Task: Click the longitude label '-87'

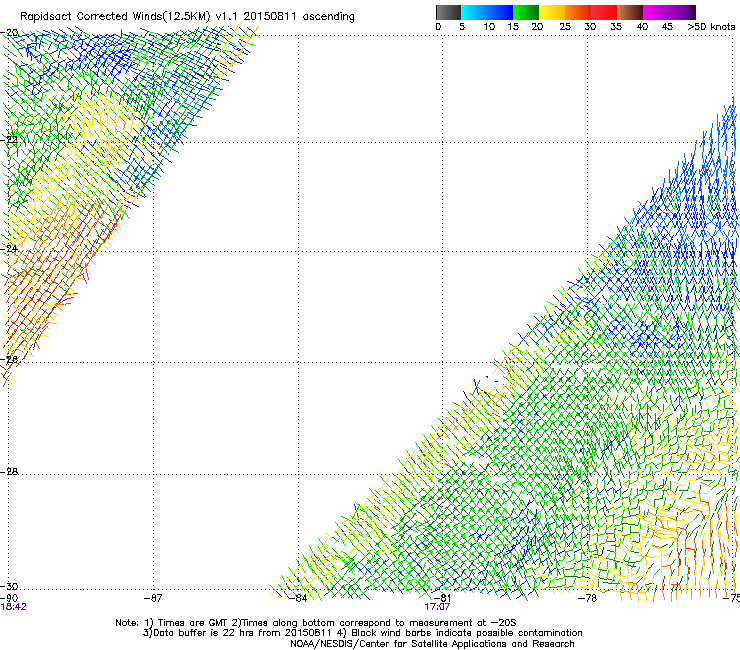Action: tap(153, 598)
